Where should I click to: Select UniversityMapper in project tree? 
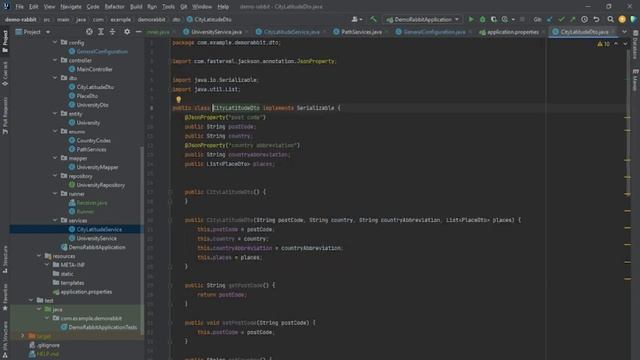[97, 167]
